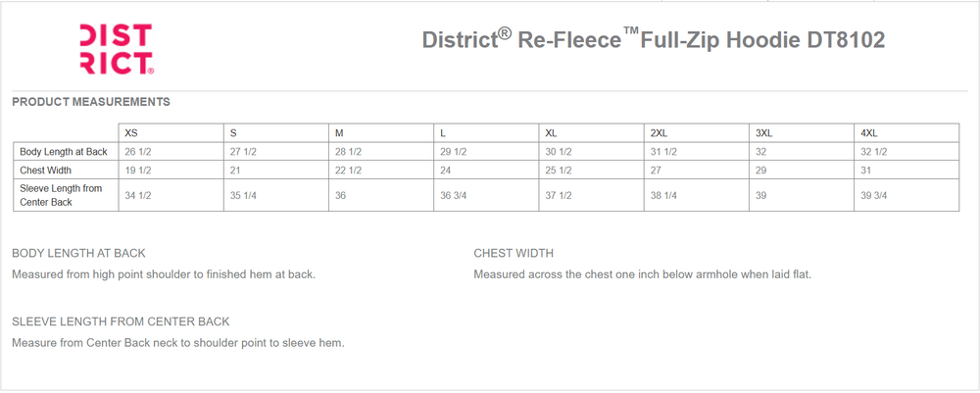Click the Sleeve Length from Center Back row label
This screenshot has width=980, height=393.
click(61, 195)
